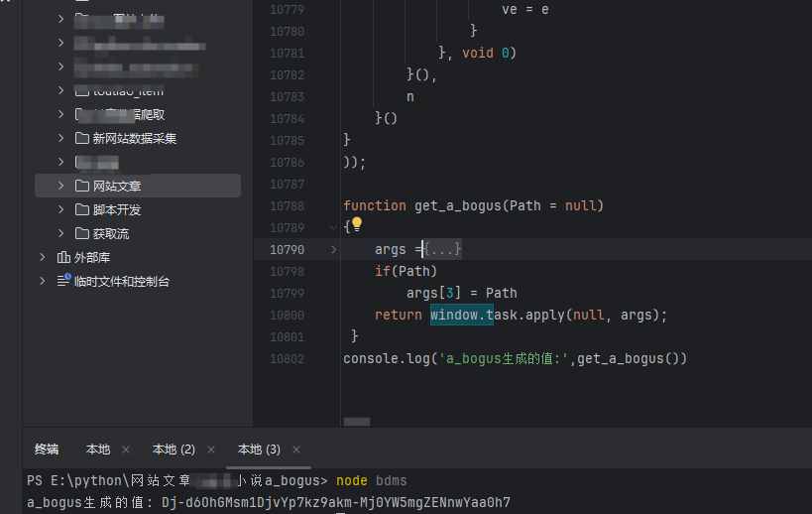
Task: Click the folder icon of 脚本开发
Action: 82,209
